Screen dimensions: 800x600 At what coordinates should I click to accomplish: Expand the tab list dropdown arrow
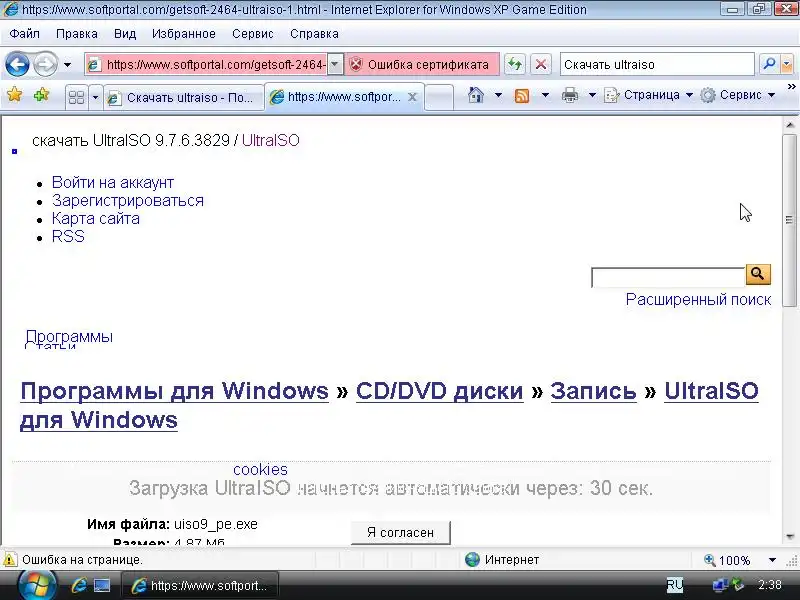coord(95,97)
